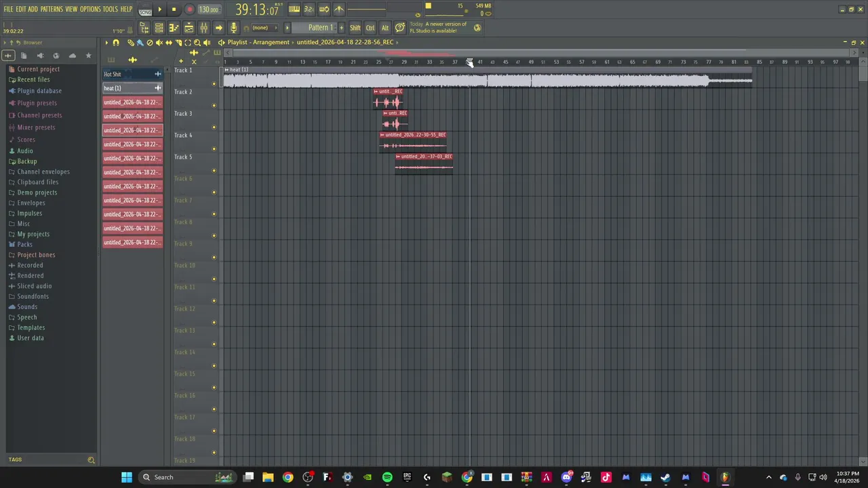The image size is (868, 488).
Task: Select the 'Hot Shit' clip in picker
Action: (x=132, y=74)
